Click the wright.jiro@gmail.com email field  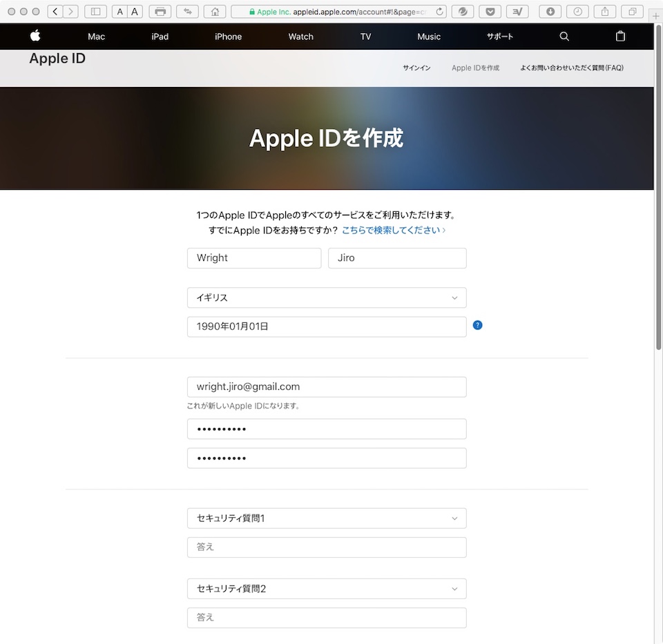click(327, 387)
